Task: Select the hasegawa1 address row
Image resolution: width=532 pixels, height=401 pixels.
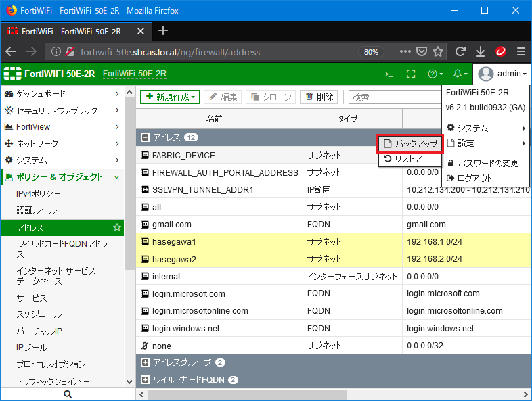Action: click(x=334, y=241)
